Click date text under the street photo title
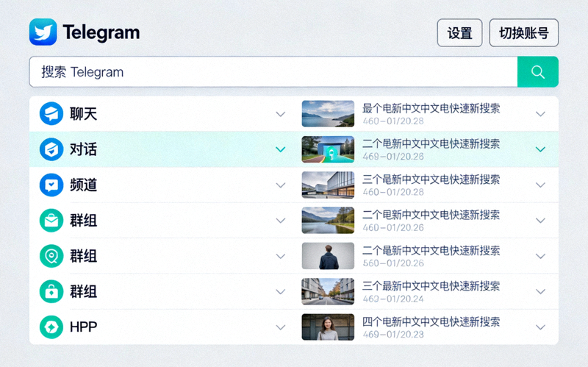The width and height of the screenshot is (588, 367). click(x=393, y=299)
